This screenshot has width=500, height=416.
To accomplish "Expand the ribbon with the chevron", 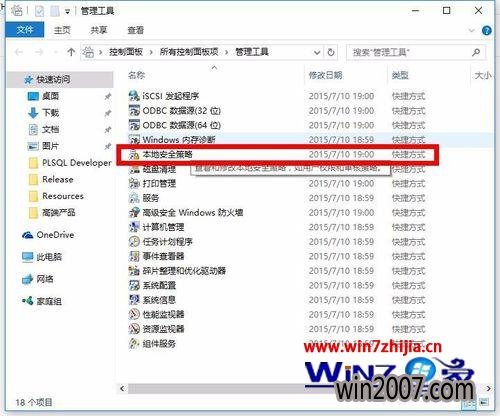I will click(x=472, y=30).
